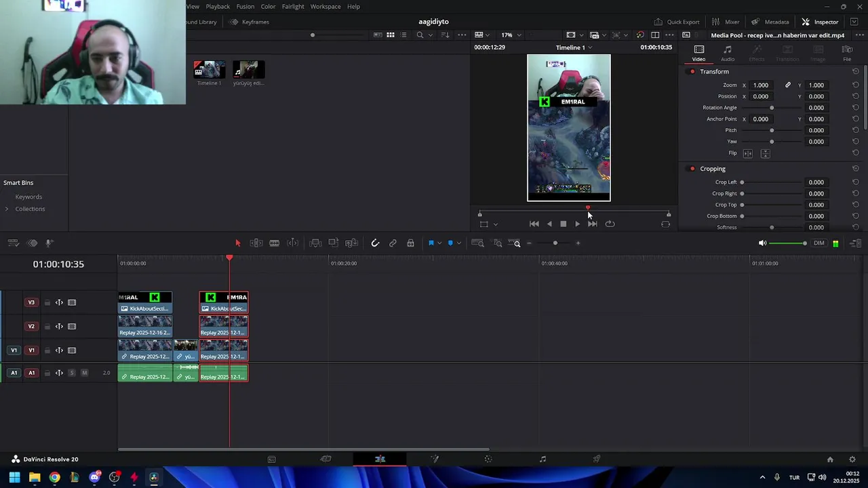Open the viewer transform overlay dropdown
The width and height of the screenshot is (868, 488).
point(496,224)
